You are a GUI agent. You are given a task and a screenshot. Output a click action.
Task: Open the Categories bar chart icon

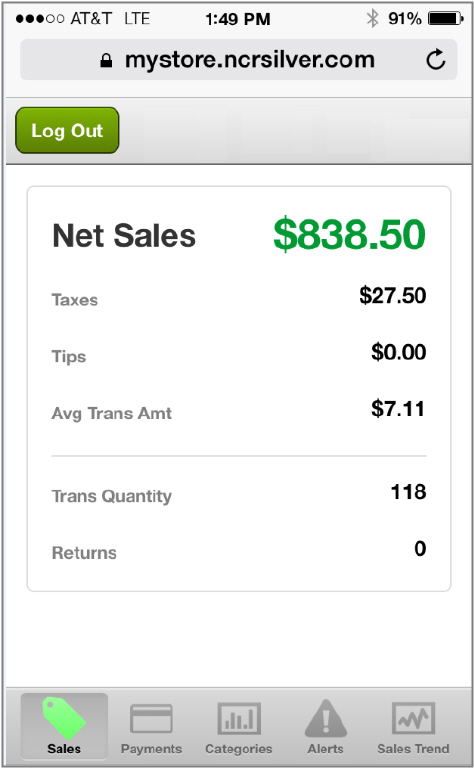238,719
